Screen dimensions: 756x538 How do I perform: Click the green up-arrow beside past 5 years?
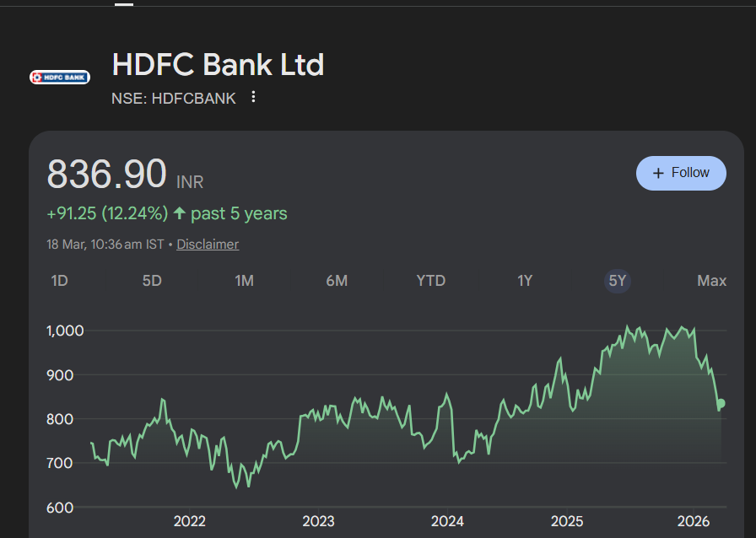pos(180,213)
